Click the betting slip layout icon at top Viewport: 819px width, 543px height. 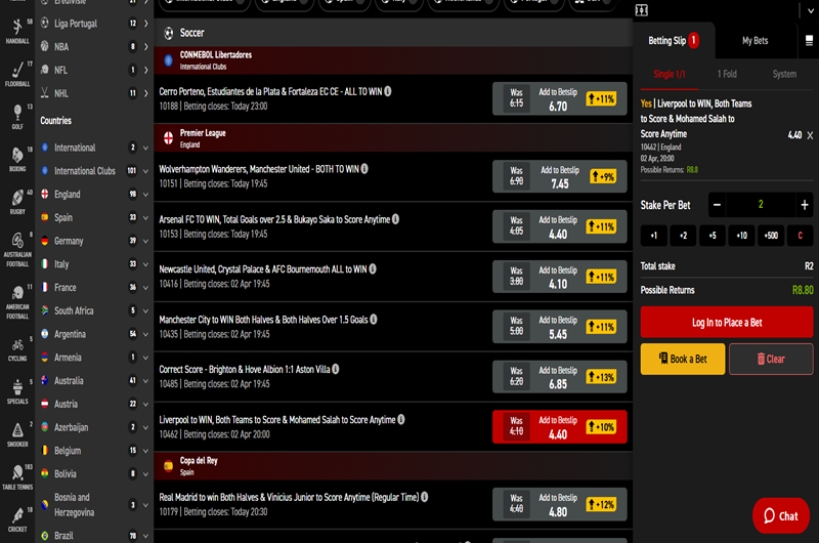coord(641,10)
